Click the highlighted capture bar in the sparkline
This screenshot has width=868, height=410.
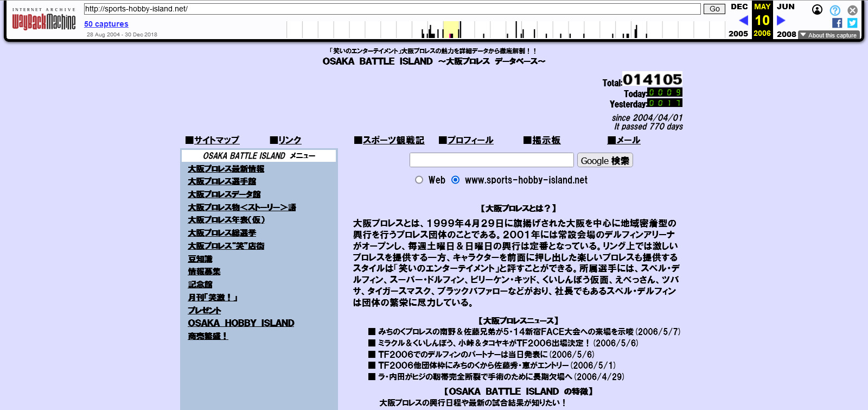(x=451, y=34)
